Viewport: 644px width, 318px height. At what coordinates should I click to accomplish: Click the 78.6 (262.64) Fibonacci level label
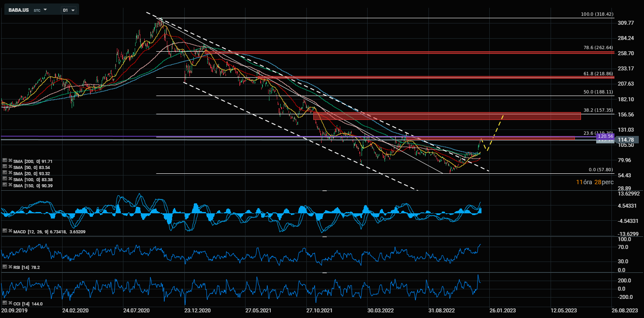tap(598, 48)
